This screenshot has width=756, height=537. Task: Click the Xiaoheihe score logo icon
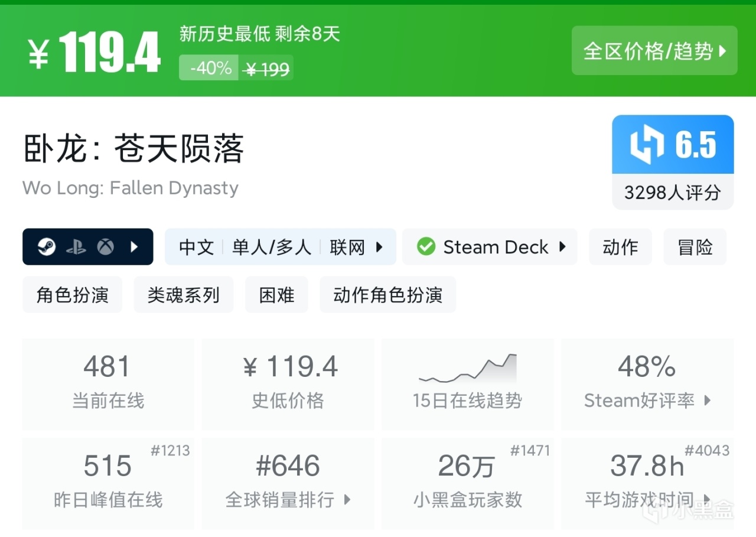[647, 145]
